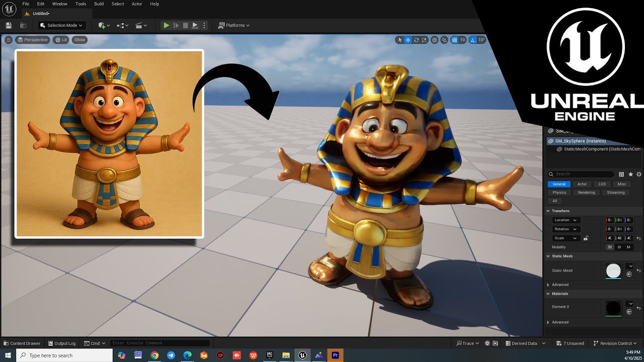The width and height of the screenshot is (644, 362).
Task: Open the Location type dropdown
Action: [566, 220]
